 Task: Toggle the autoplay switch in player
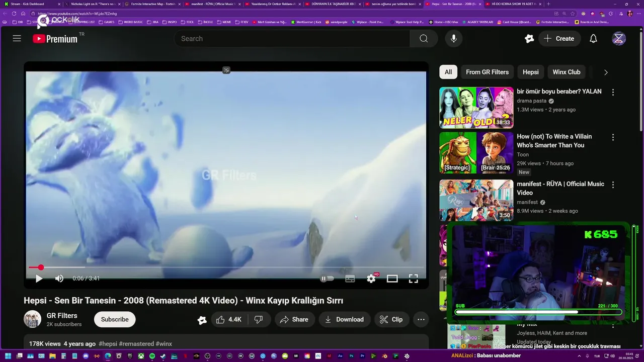point(327,279)
